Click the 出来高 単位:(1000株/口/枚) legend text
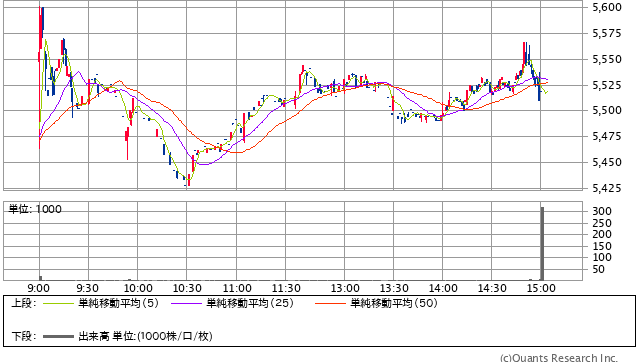Viewport: 638px width, 362px height. click(145, 336)
